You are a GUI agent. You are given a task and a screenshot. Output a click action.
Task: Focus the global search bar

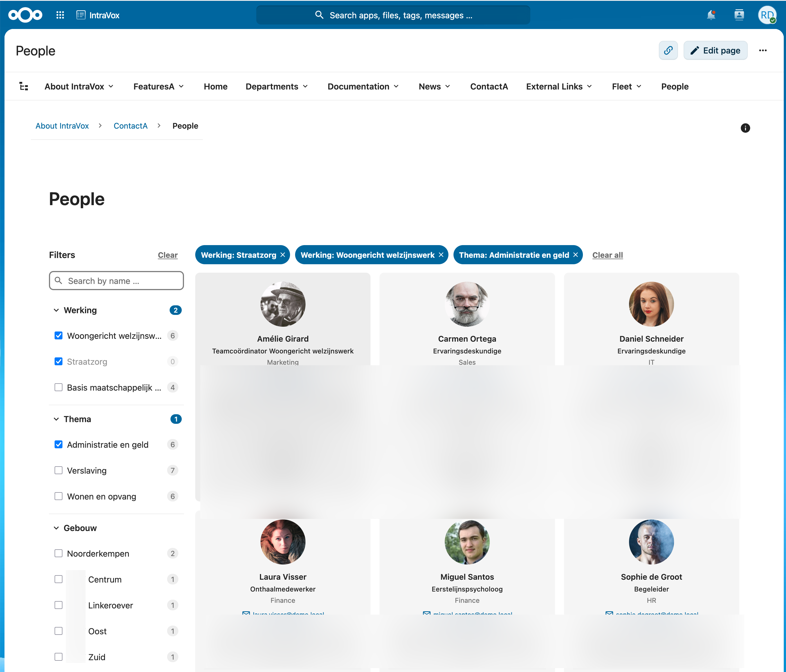pyautogui.click(x=393, y=15)
